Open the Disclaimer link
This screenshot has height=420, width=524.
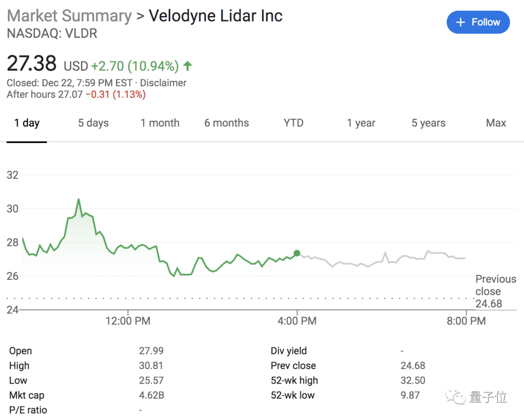coord(163,83)
